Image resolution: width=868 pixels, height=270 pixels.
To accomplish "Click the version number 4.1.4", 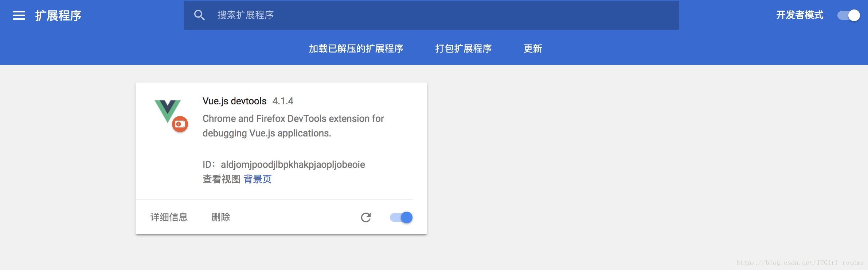I will [283, 101].
